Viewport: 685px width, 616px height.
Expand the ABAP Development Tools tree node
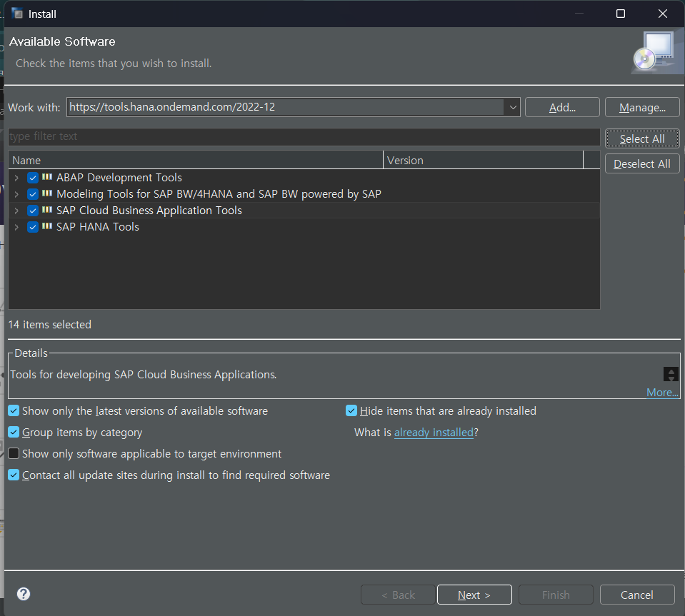[16, 178]
